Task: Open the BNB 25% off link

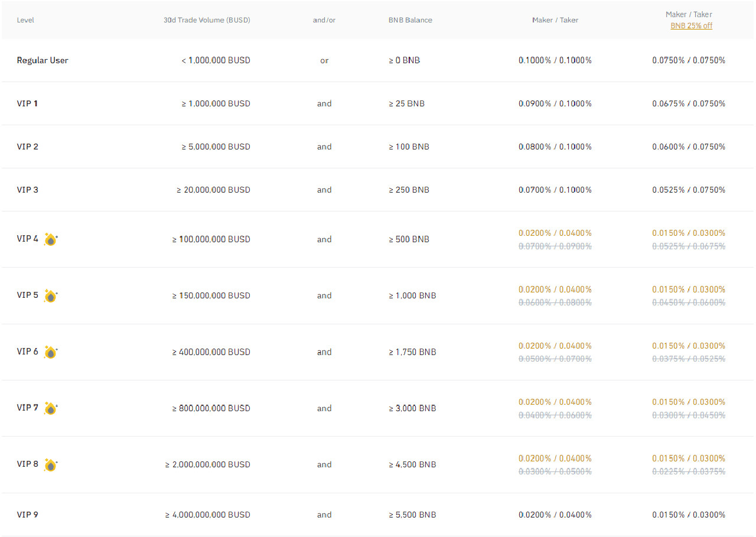Action: point(691,25)
